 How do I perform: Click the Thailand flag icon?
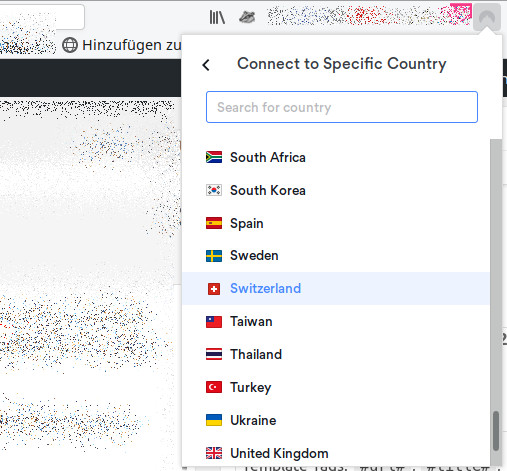tap(214, 354)
